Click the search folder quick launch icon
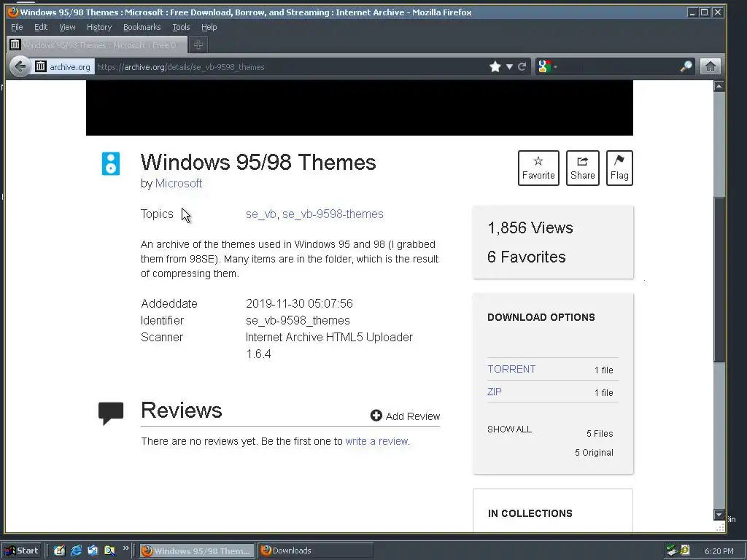 (x=109, y=551)
